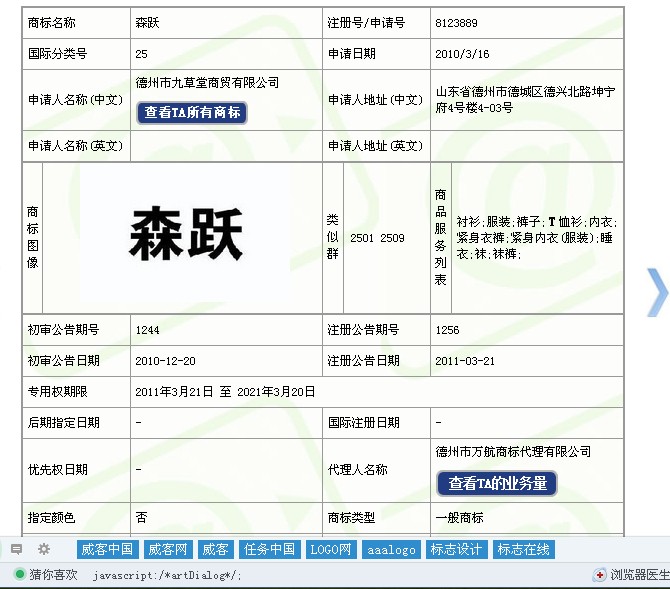This screenshot has width=670, height=589.
Task: Click the comment bubble icon at bottom left
Action: click(17, 549)
